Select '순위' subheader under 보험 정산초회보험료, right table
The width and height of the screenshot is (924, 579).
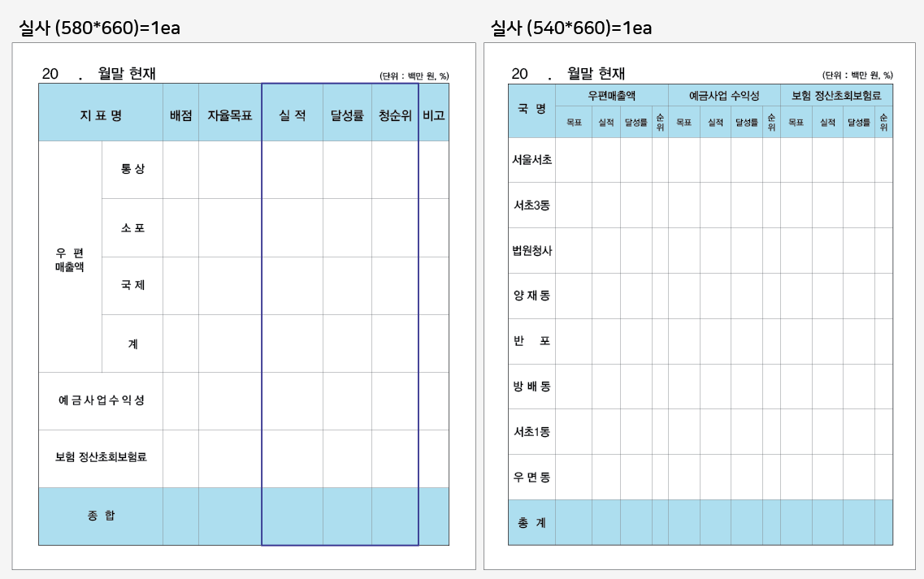[883, 123]
